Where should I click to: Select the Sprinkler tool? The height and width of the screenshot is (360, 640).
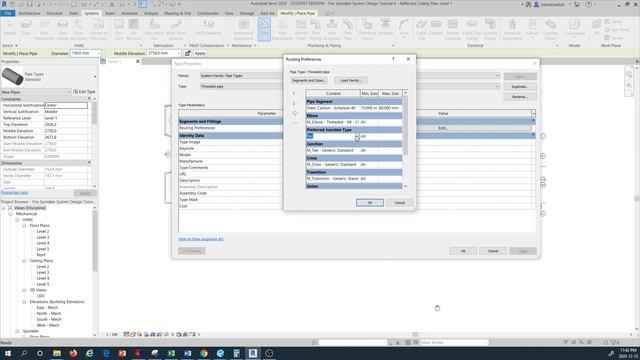(x=385, y=28)
